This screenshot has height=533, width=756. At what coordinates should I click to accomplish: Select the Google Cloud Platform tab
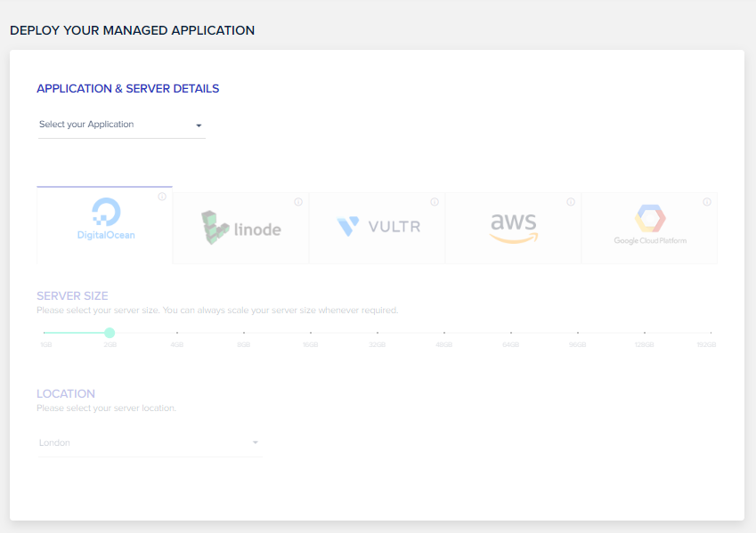(x=649, y=228)
